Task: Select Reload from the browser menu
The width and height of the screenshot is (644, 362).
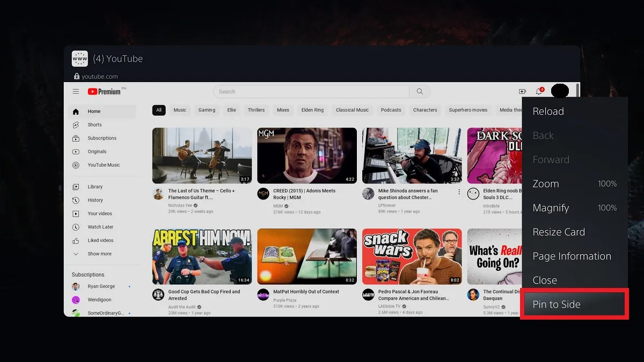Action: [548, 112]
